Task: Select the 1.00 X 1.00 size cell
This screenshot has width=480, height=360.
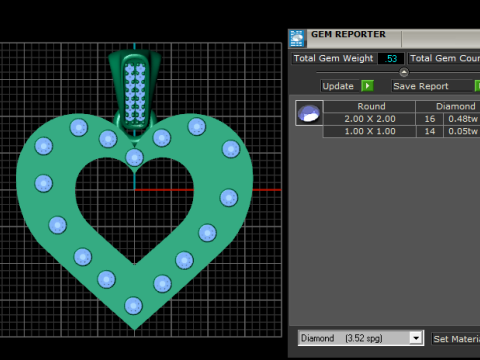Action: click(x=369, y=131)
